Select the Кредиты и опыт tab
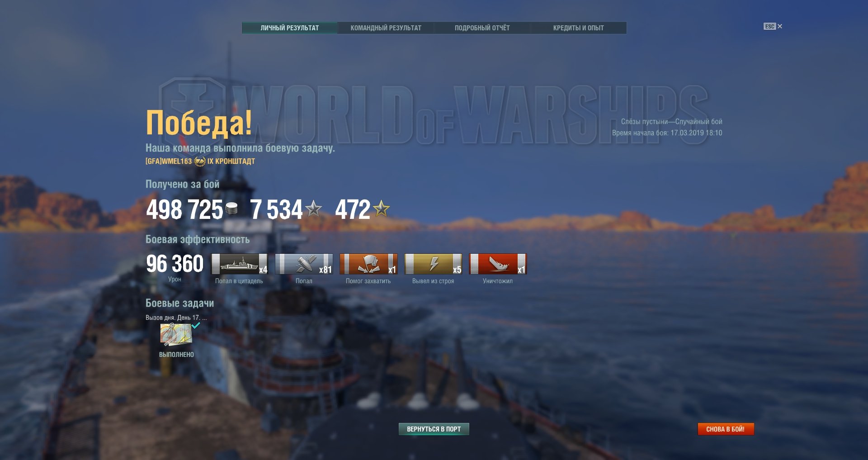 [x=578, y=28]
